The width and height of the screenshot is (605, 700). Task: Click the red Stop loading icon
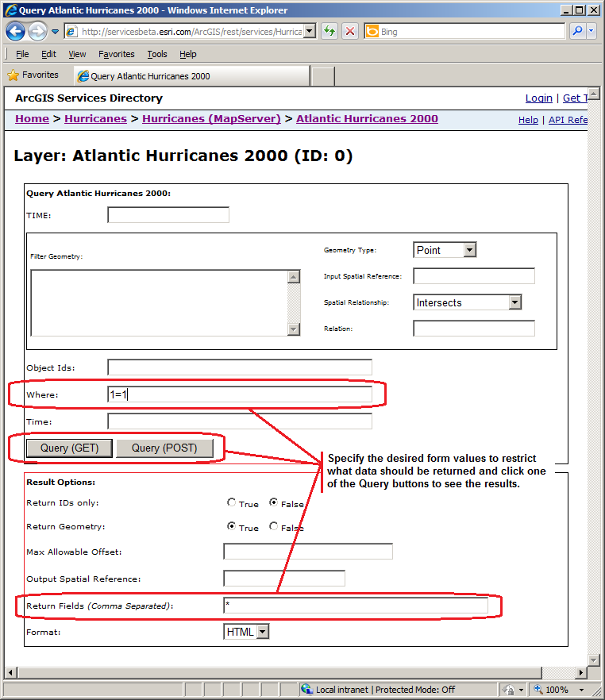tap(350, 31)
